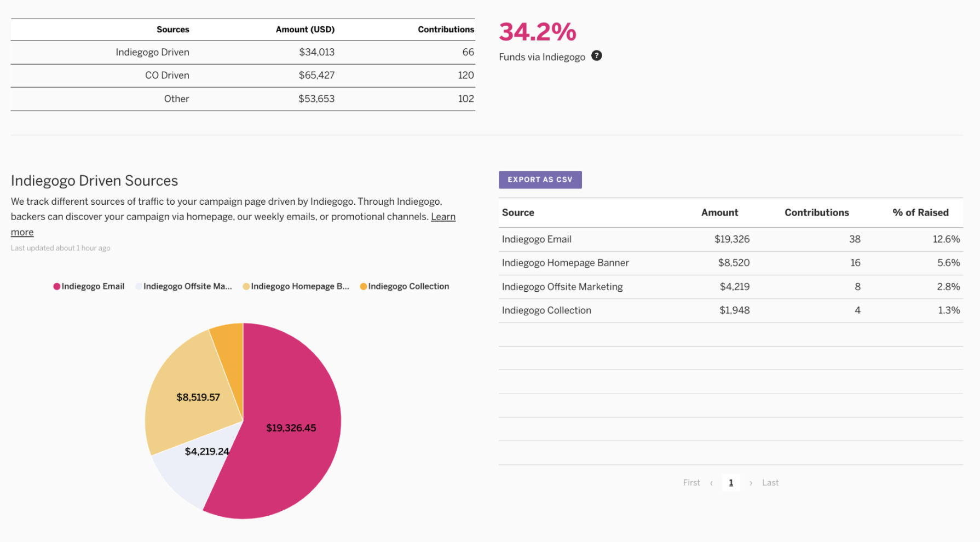Toggle Indiegogo Email legend item
This screenshot has width=980, height=542.
click(x=89, y=286)
